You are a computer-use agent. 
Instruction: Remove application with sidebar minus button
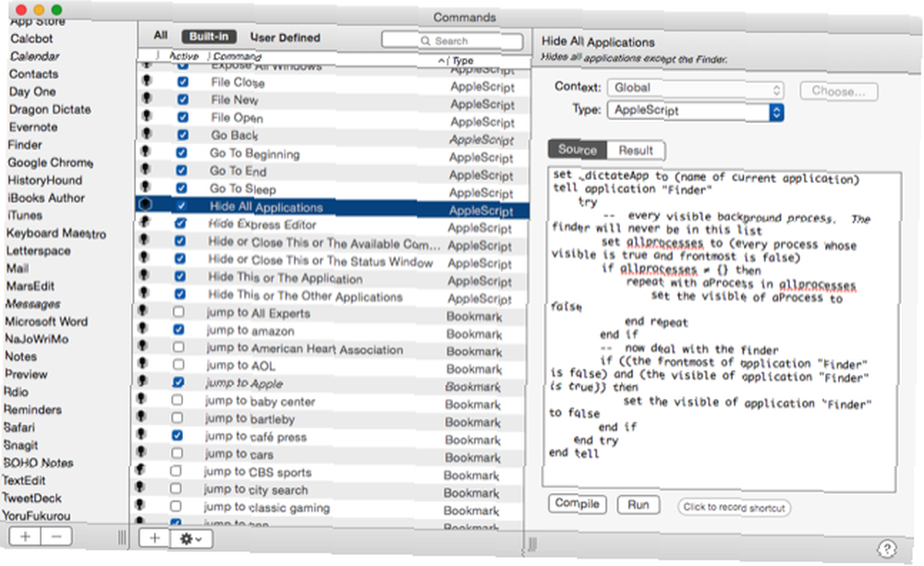coord(56,536)
